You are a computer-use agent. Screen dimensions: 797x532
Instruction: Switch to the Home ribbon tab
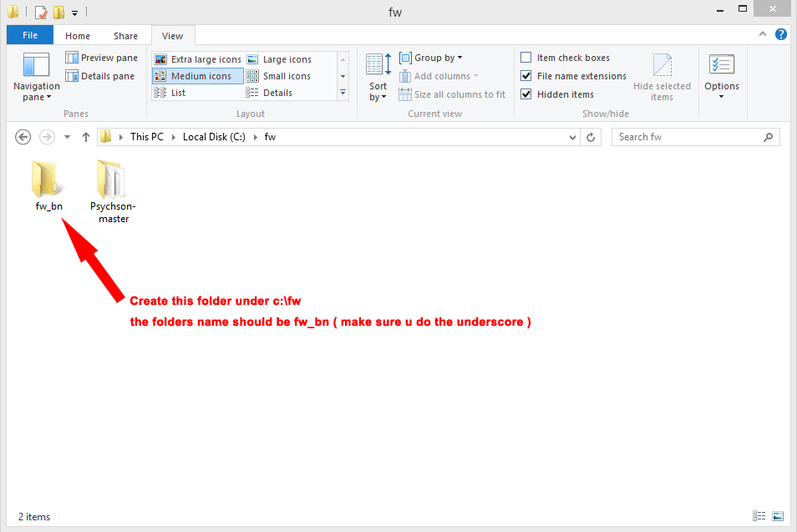tap(78, 36)
